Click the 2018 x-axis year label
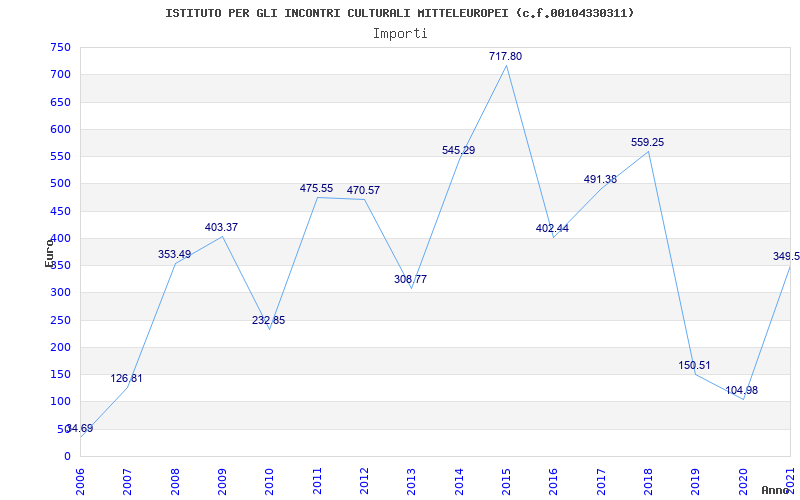 (x=648, y=481)
